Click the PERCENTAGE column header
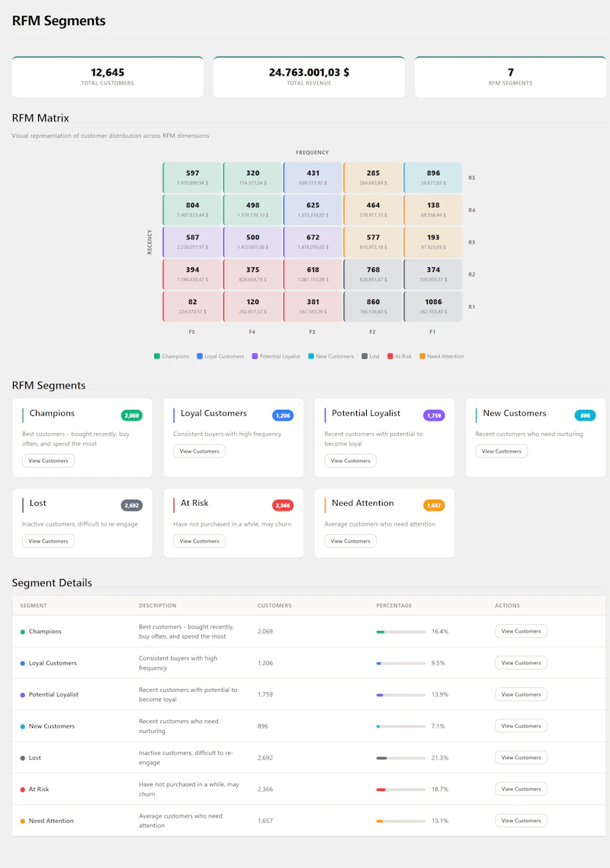Screen dimensions: 610x868 click(394, 606)
